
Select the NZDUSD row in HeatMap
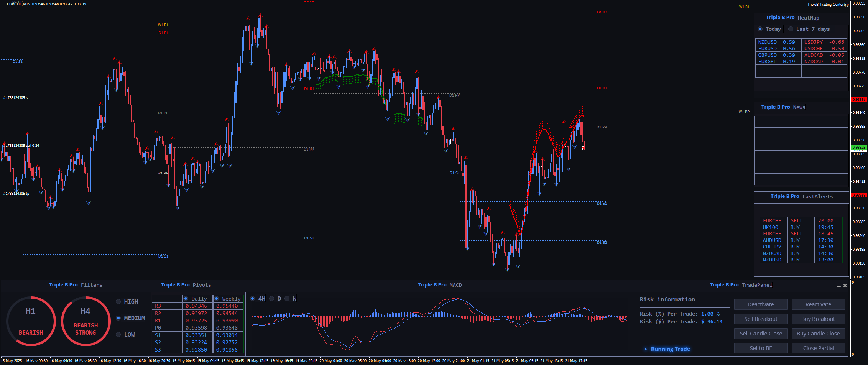click(777, 42)
